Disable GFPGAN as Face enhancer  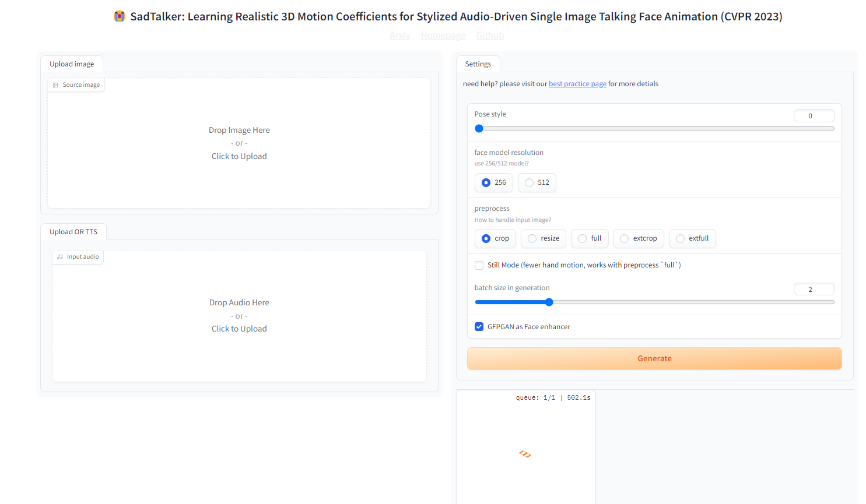pos(479,326)
